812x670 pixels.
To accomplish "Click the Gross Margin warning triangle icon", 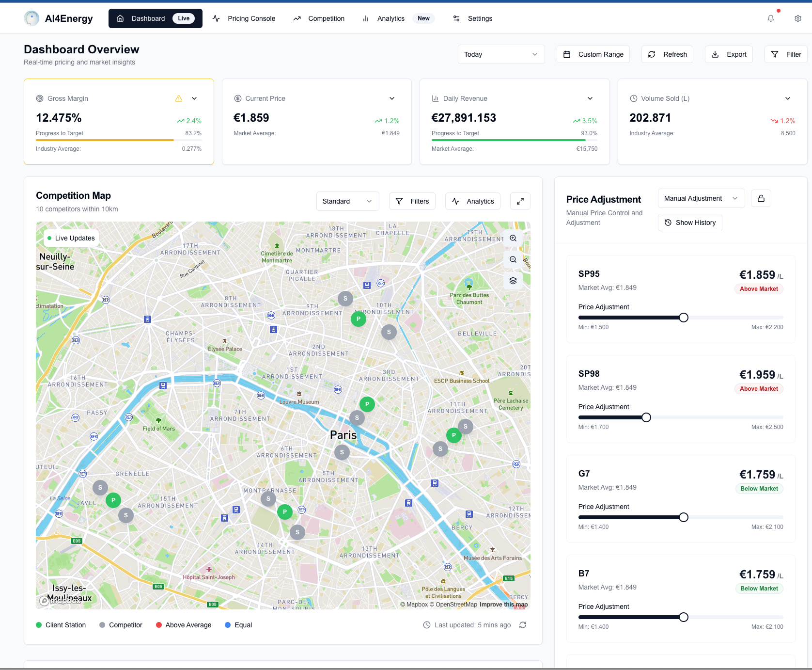I will click(179, 98).
